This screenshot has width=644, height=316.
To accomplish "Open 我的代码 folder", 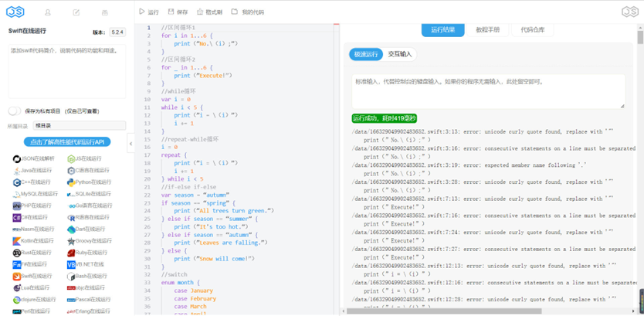I will click(x=248, y=12).
